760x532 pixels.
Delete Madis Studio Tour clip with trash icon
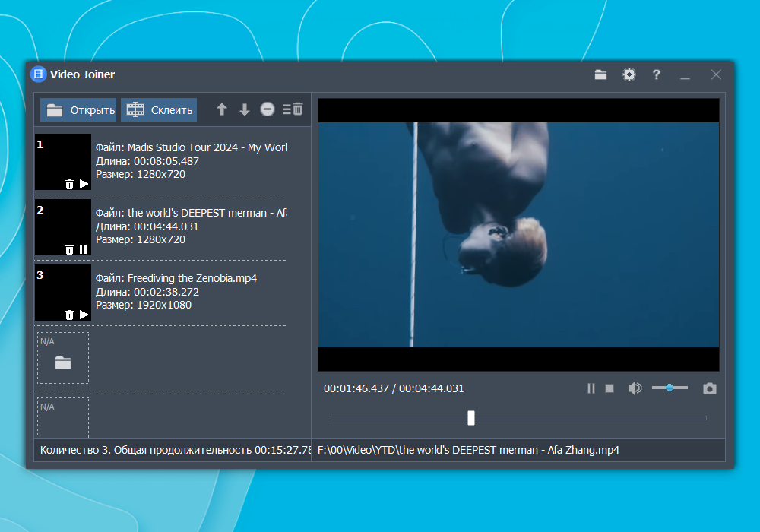coord(69,184)
